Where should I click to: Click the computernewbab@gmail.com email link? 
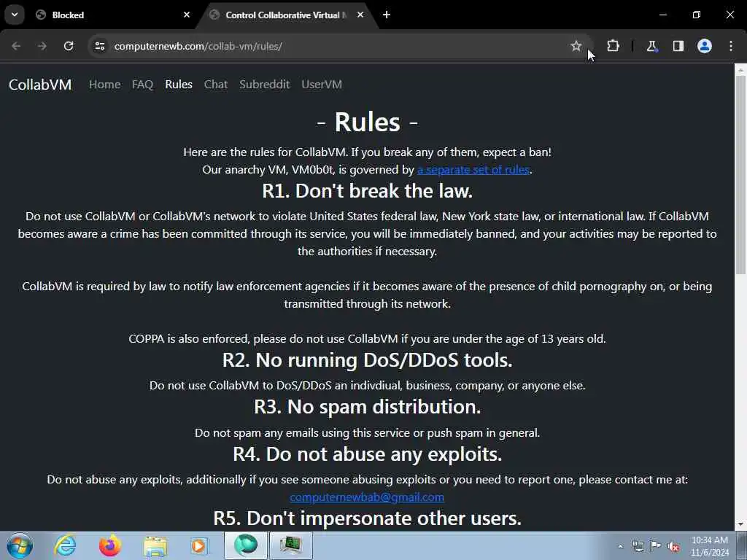click(367, 497)
